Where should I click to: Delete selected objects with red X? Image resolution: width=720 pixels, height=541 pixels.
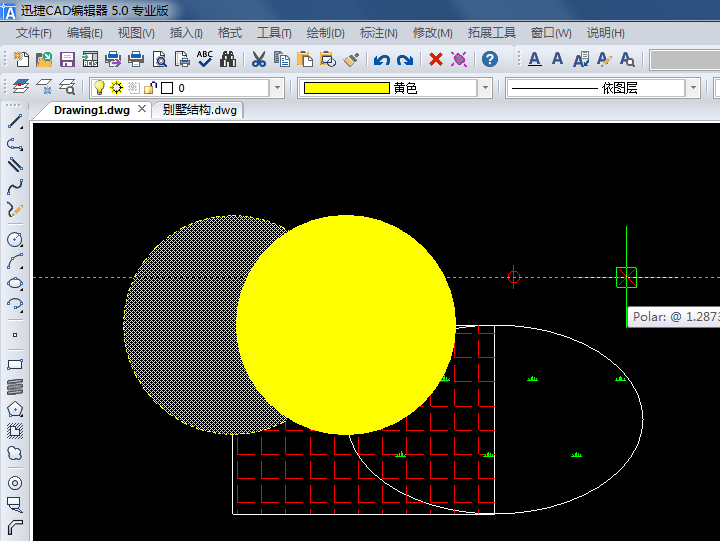(436, 59)
